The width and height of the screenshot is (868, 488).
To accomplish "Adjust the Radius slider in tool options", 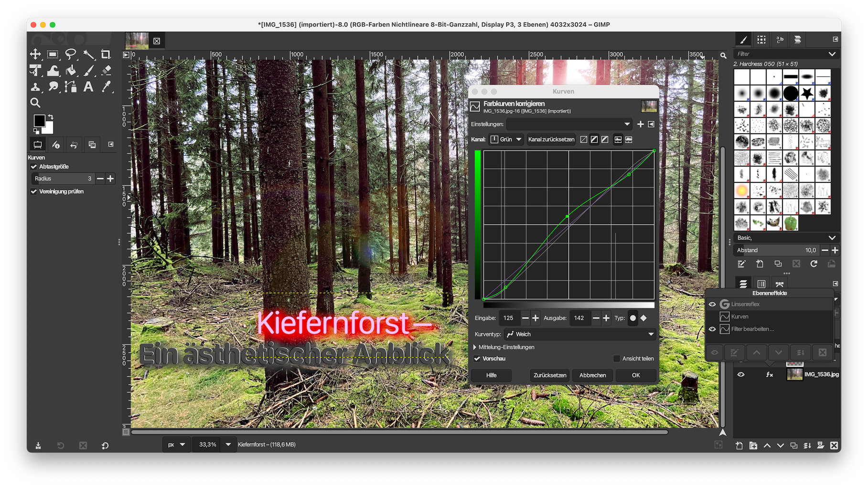I will [63, 179].
